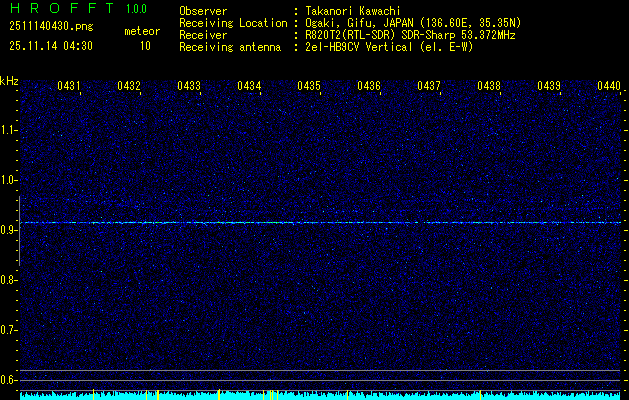The width and height of the screenshot is (629, 400).
Task: Click the 0438 time label
Action: pos(489,85)
